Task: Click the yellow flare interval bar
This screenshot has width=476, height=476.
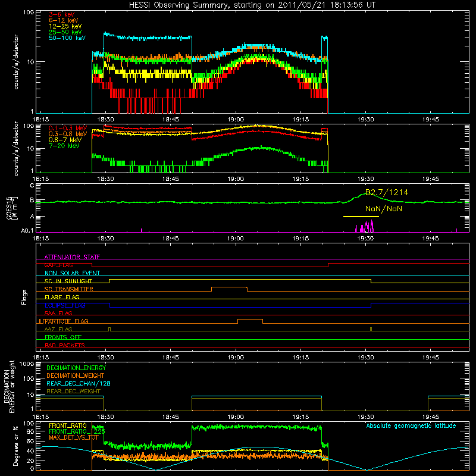Action: [x=361, y=217]
